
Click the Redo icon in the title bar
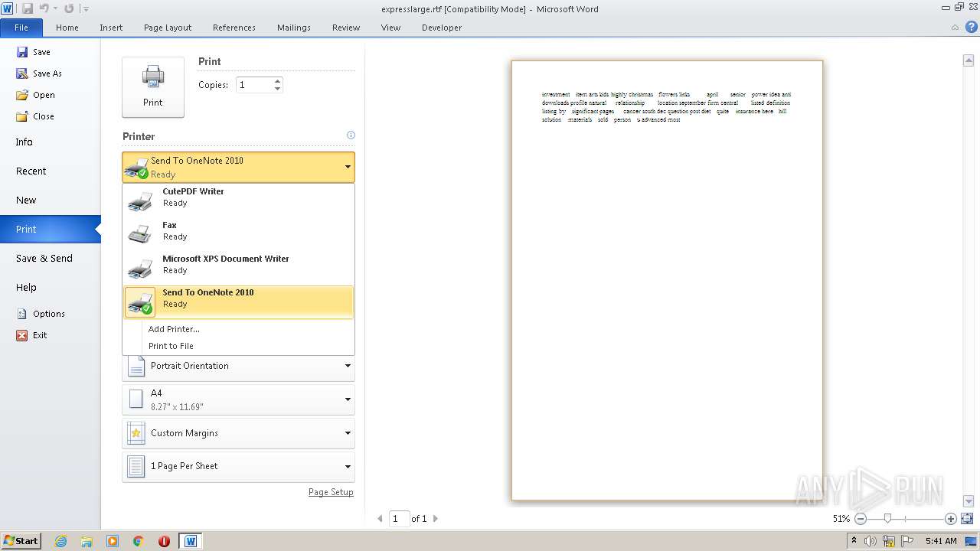pos(69,8)
